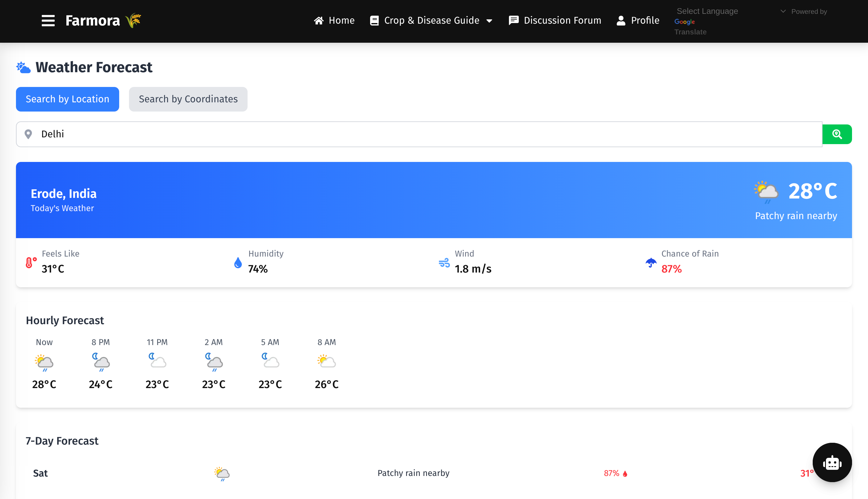868x499 pixels.
Task: Open the Profile page
Action: (x=638, y=21)
